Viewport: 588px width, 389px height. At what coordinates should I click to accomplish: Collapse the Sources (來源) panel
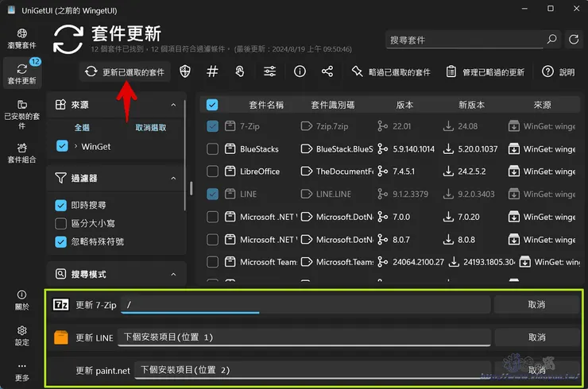pyautogui.click(x=173, y=105)
